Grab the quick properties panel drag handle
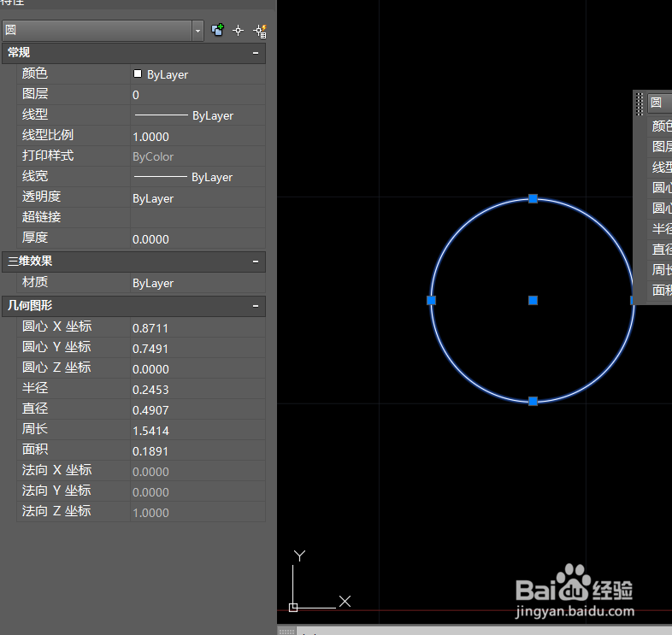Image resolution: width=672 pixels, height=635 pixels. click(x=639, y=104)
